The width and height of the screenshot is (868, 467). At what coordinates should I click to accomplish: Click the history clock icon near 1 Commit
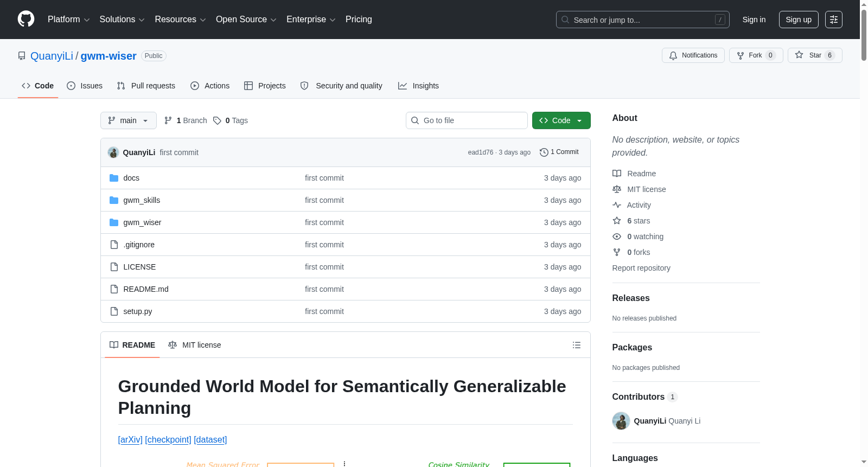(544, 152)
